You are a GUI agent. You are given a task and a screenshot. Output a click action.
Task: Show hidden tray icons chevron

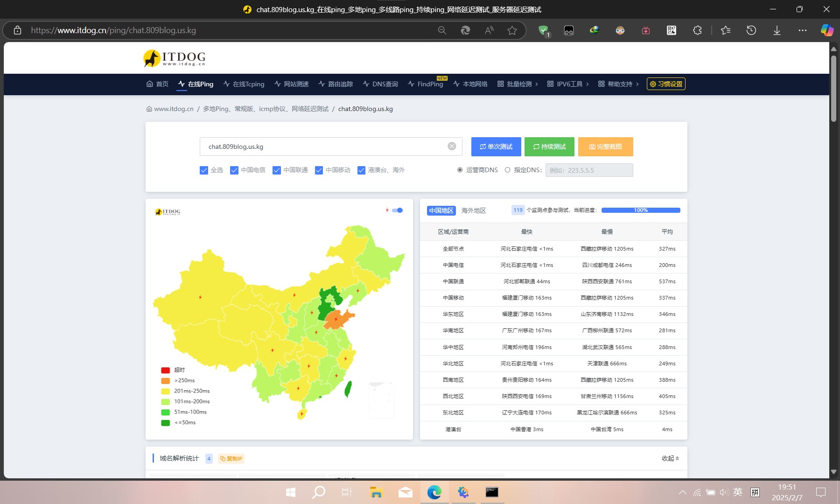[683, 492]
